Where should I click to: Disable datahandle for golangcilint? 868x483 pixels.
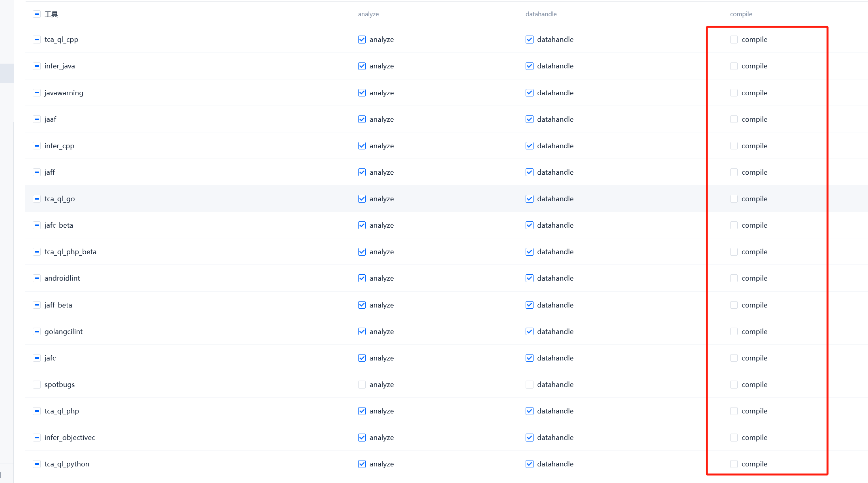529,331
